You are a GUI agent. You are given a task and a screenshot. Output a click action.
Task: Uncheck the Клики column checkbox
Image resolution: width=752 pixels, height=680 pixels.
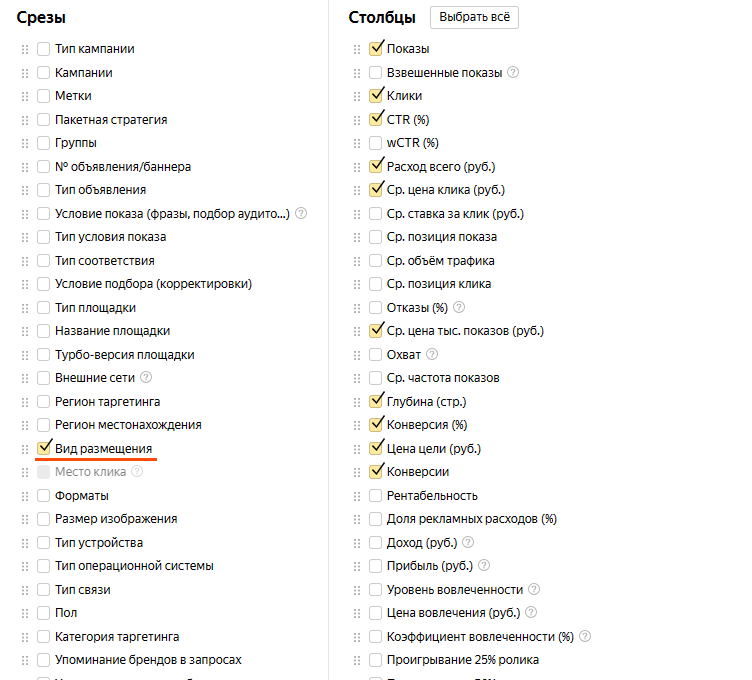coord(376,96)
